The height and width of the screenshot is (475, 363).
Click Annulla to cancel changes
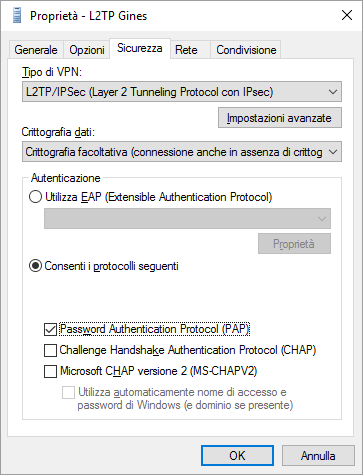[318, 456]
